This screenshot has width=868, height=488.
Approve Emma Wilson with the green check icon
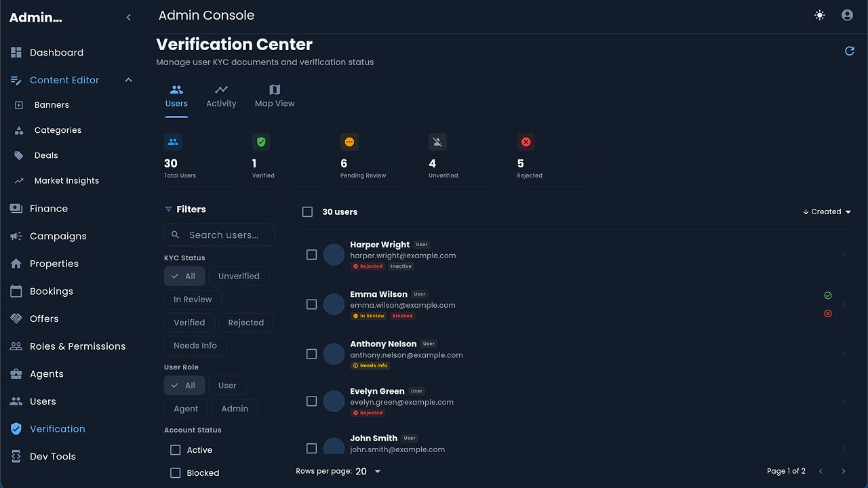click(828, 296)
